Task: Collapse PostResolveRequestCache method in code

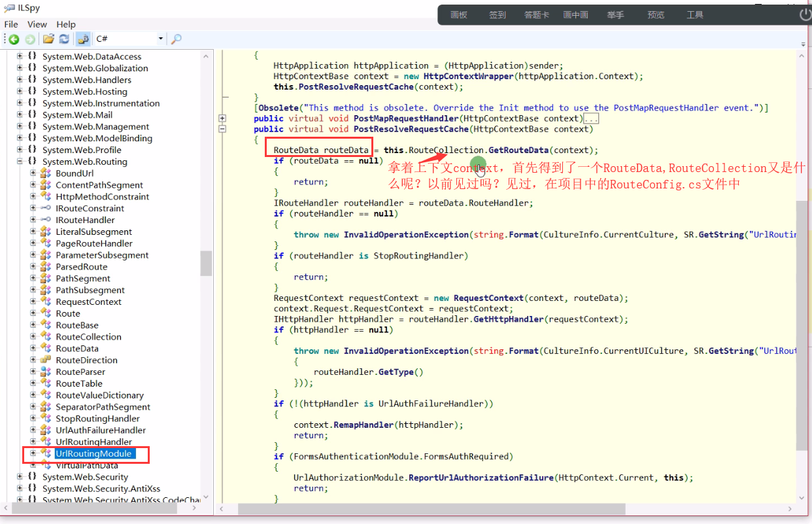Action: click(222, 129)
